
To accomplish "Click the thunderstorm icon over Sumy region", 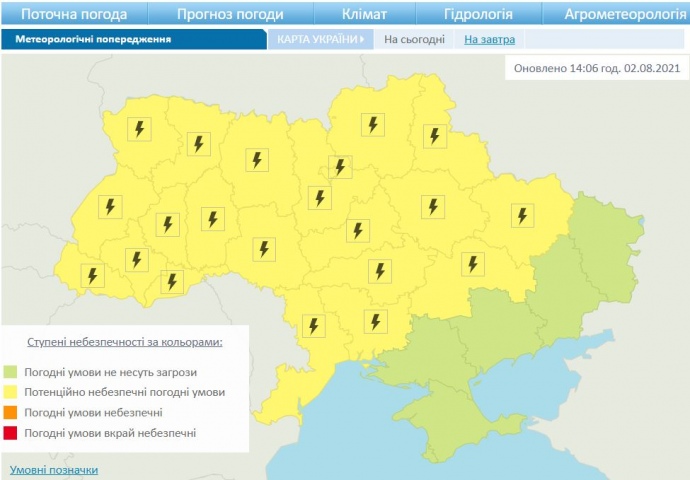I will click(435, 136).
